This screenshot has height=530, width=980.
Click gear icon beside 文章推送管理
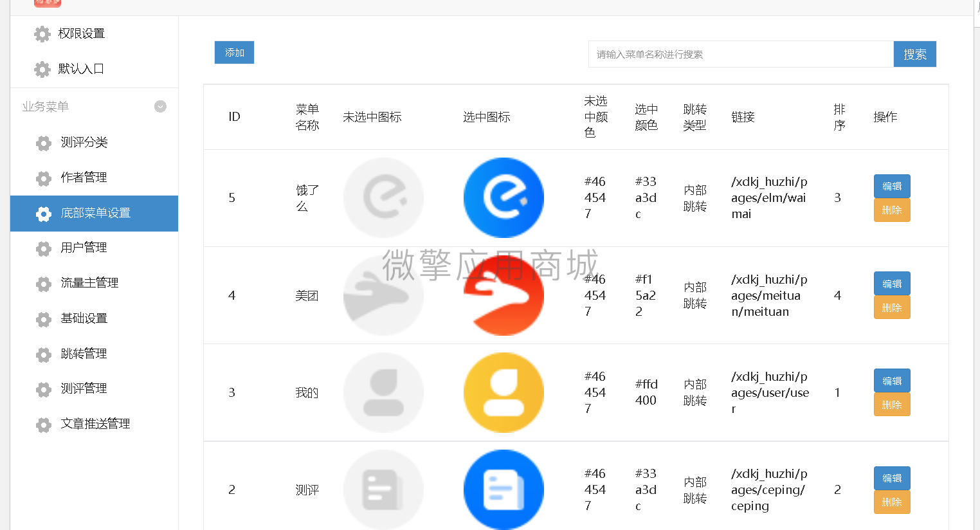(44, 425)
